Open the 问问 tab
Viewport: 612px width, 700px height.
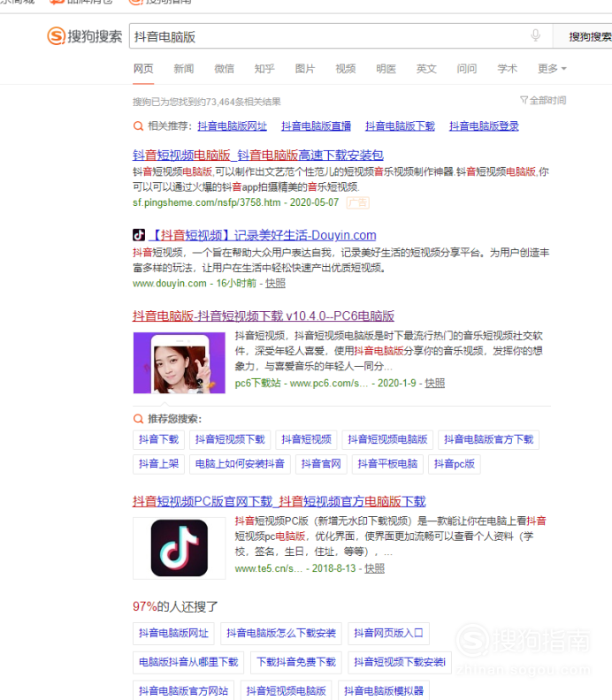tap(467, 69)
